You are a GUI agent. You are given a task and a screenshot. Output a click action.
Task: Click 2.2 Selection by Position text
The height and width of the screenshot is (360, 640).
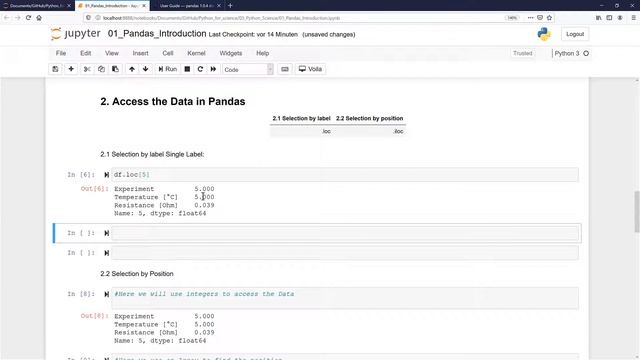pyautogui.click(x=137, y=273)
